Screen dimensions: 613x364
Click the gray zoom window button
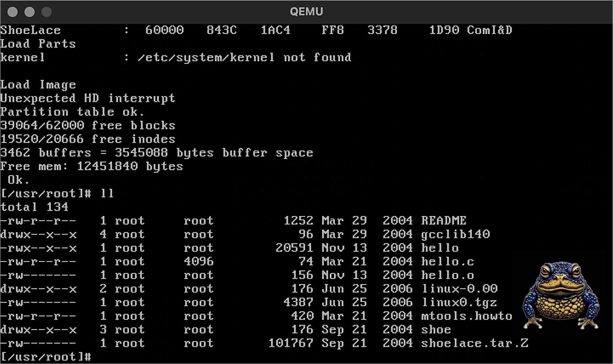47,12
